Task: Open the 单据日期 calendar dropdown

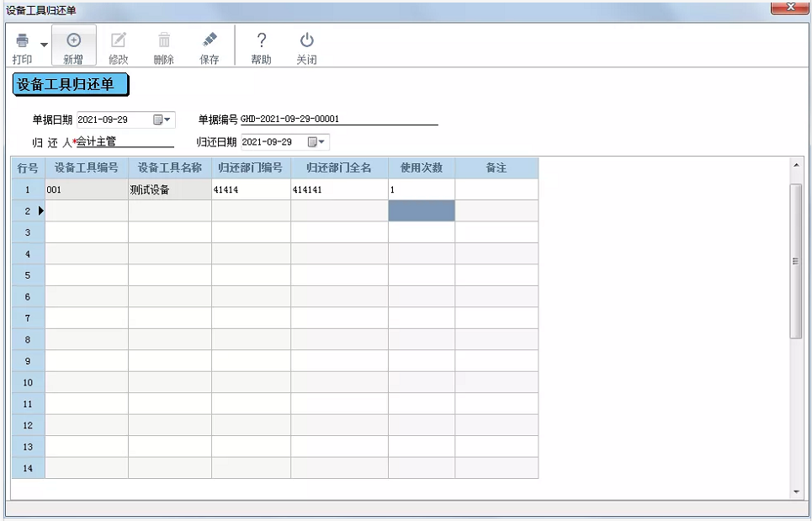Action: tap(162, 120)
